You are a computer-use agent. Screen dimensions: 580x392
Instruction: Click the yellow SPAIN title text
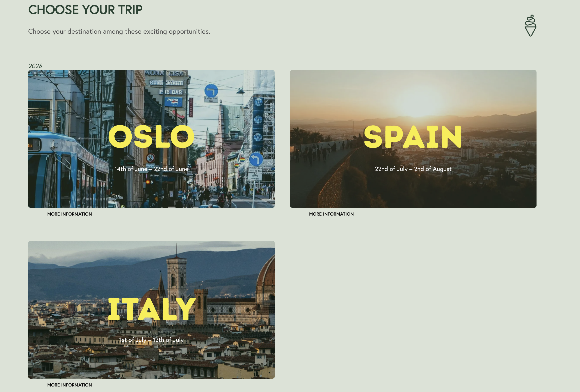(413, 137)
